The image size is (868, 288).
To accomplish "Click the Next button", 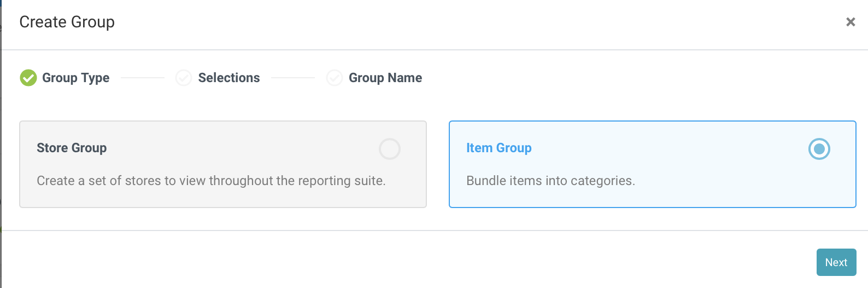I will click(836, 262).
